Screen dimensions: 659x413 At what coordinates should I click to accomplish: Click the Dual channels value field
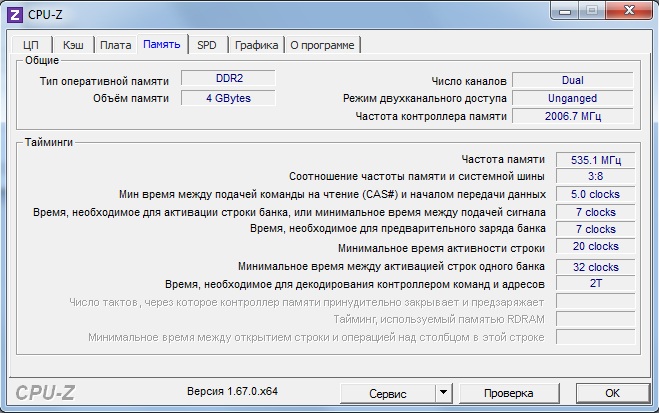click(572, 80)
